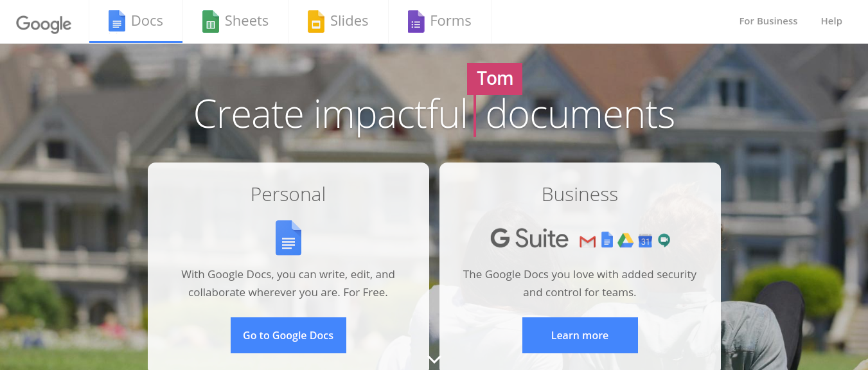Select the Forms tab
Image resolution: width=868 pixels, height=370 pixels.
[x=450, y=21]
